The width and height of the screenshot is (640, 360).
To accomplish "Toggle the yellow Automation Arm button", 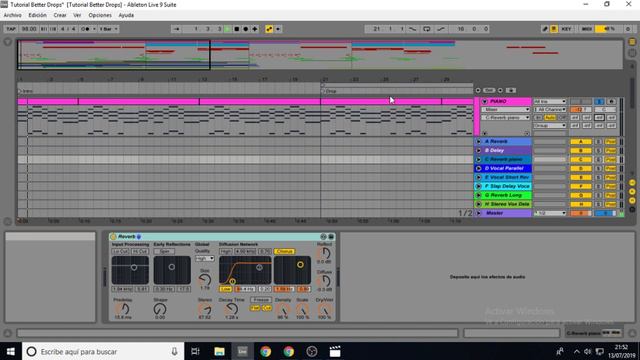I will click(x=269, y=29).
